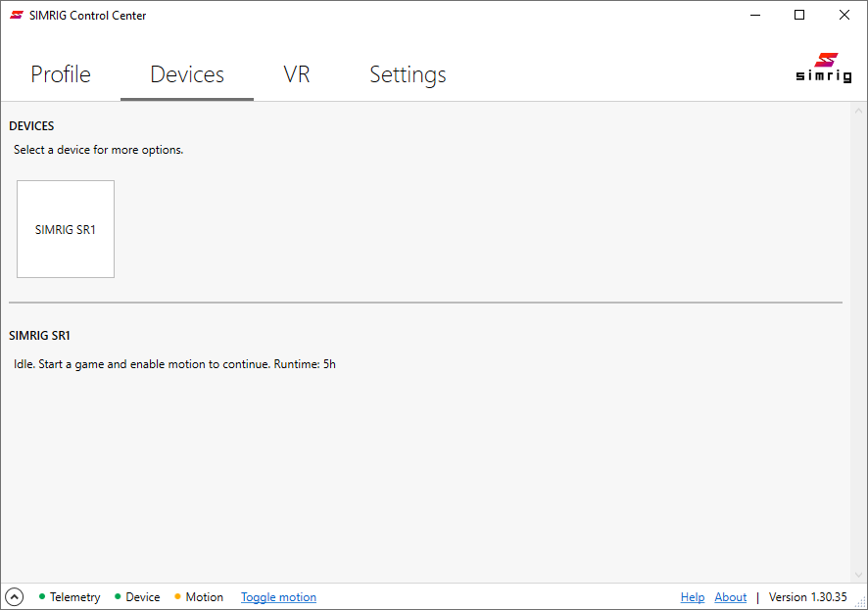Open the VR tab
Image resolution: width=868 pixels, height=610 pixels.
click(297, 74)
